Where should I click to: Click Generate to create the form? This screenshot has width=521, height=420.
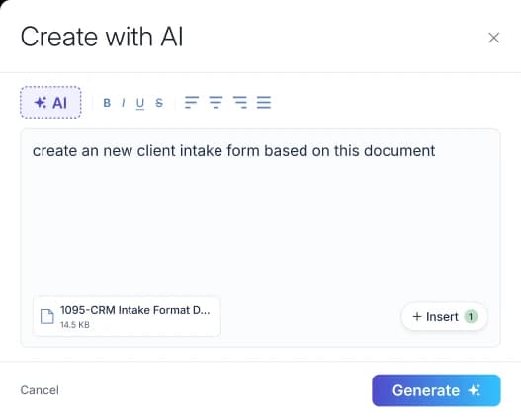(436, 390)
